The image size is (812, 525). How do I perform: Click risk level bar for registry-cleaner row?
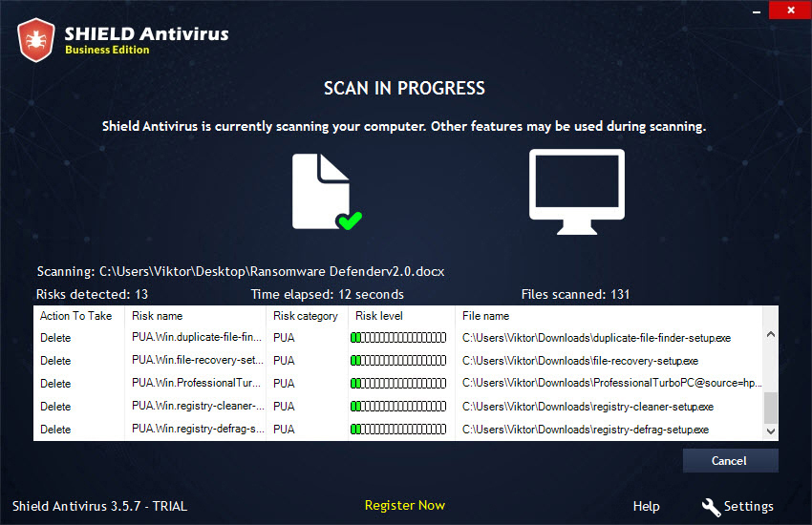click(398, 406)
